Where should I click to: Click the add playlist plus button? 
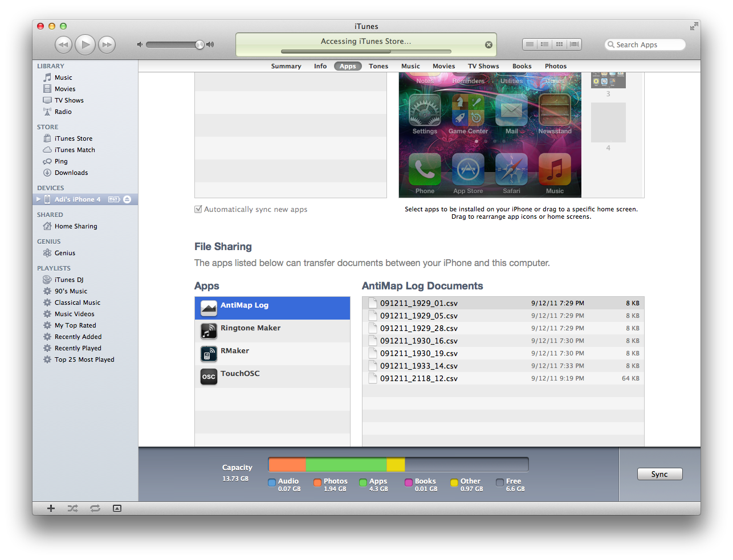pyautogui.click(x=51, y=508)
